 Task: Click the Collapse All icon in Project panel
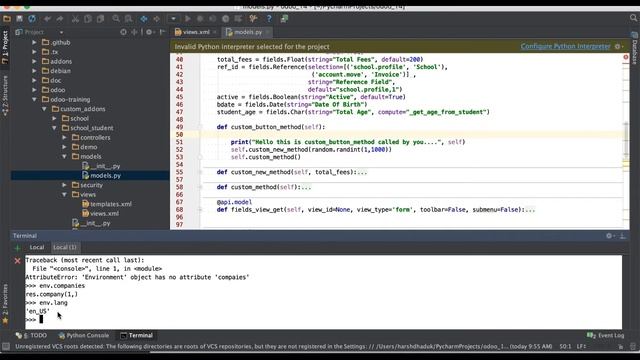coord(134,32)
